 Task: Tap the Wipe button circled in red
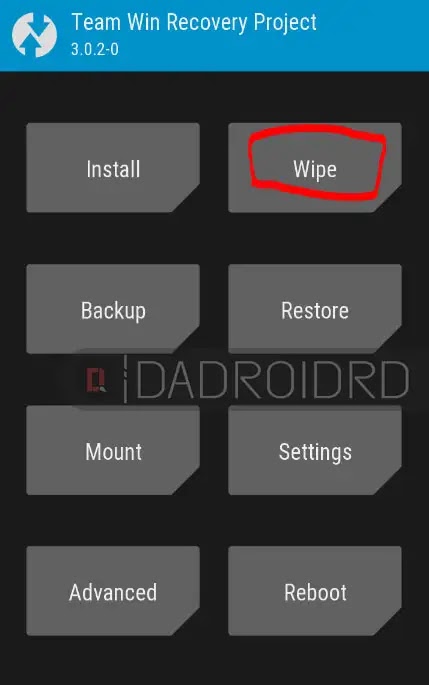(x=315, y=168)
